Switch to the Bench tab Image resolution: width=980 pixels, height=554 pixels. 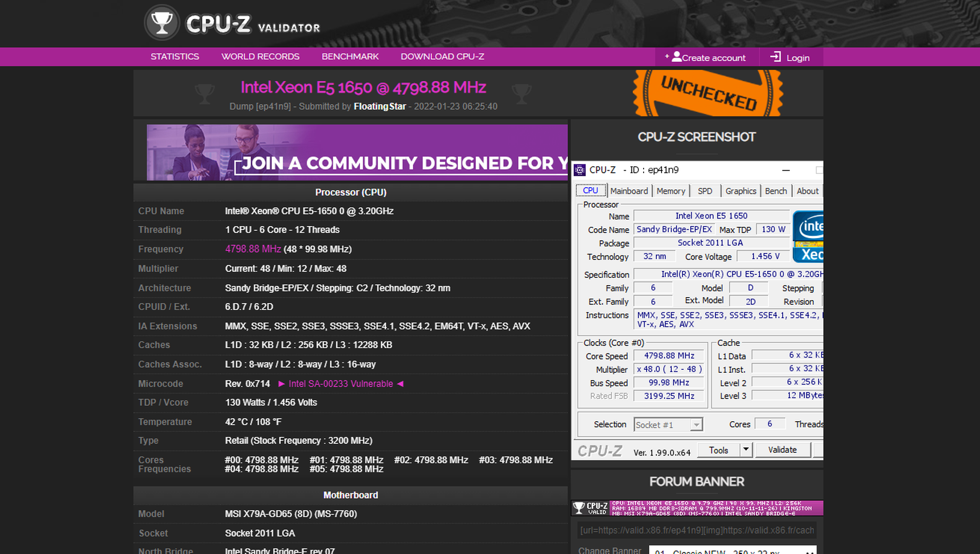click(775, 191)
